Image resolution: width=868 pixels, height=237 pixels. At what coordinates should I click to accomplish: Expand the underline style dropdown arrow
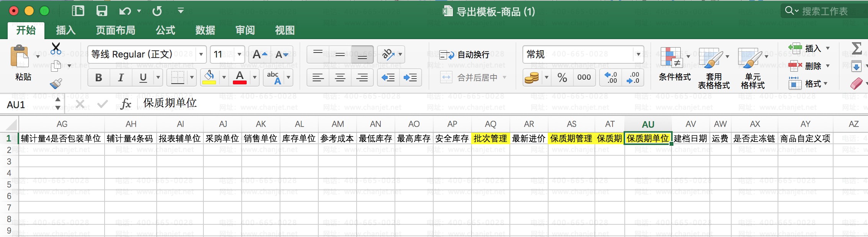[158, 77]
